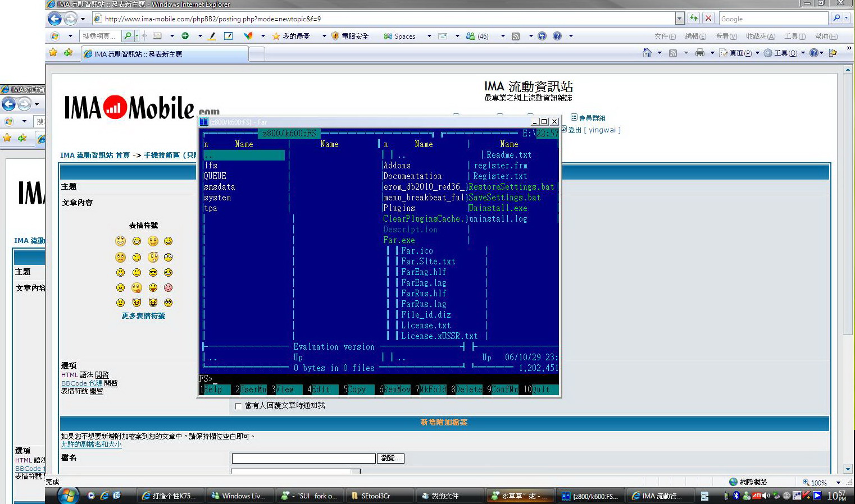
Task: Click 10Quit in Far manager key bar
Action: 538,389
